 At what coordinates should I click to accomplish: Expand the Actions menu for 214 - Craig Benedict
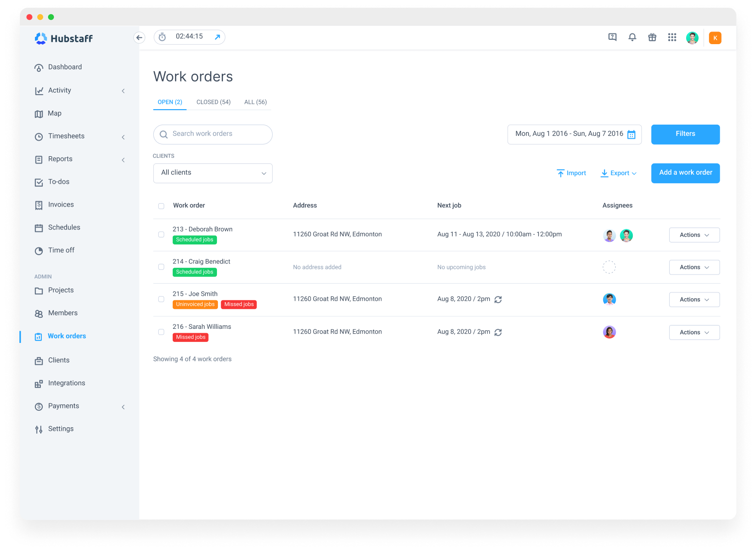[x=694, y=267]
